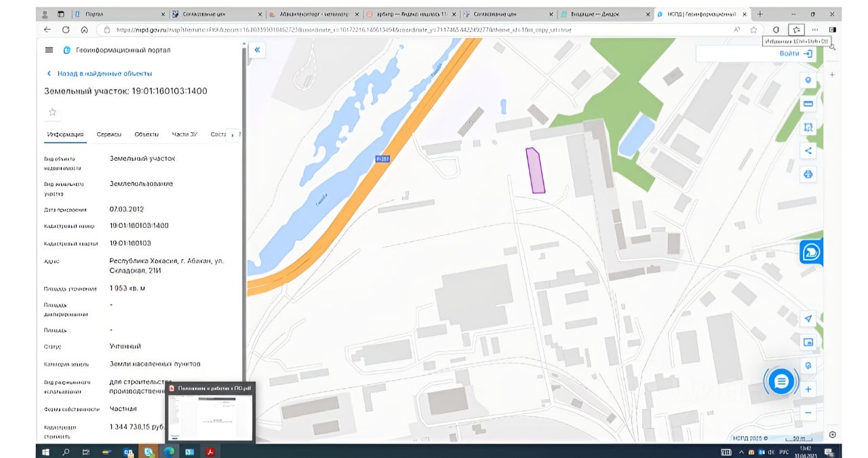Open the round blue chat button
Screen dimensions: 868x458
point(781,382)
